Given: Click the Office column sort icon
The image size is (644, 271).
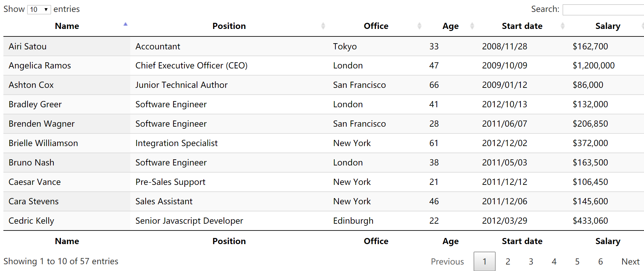Looking at the screenshot, I should 419,26.
